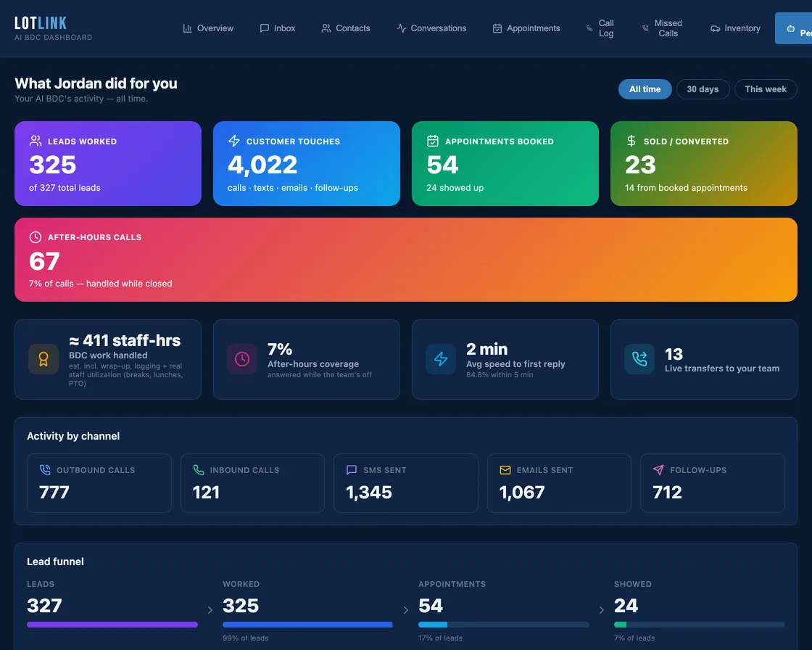This screenshot has height=650, width=812.
Task: Click the highlighted blue nav button at right
Action: [x=793, y=28]
